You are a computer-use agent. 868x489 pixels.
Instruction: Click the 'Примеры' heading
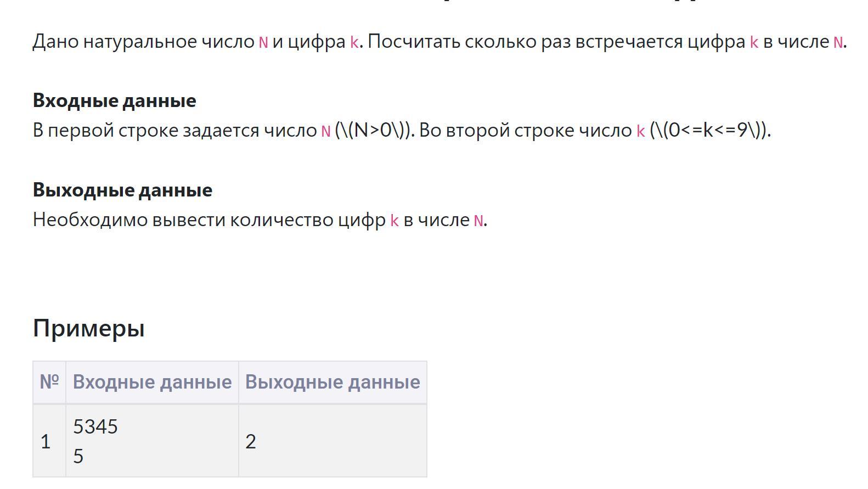pos(89,328)
